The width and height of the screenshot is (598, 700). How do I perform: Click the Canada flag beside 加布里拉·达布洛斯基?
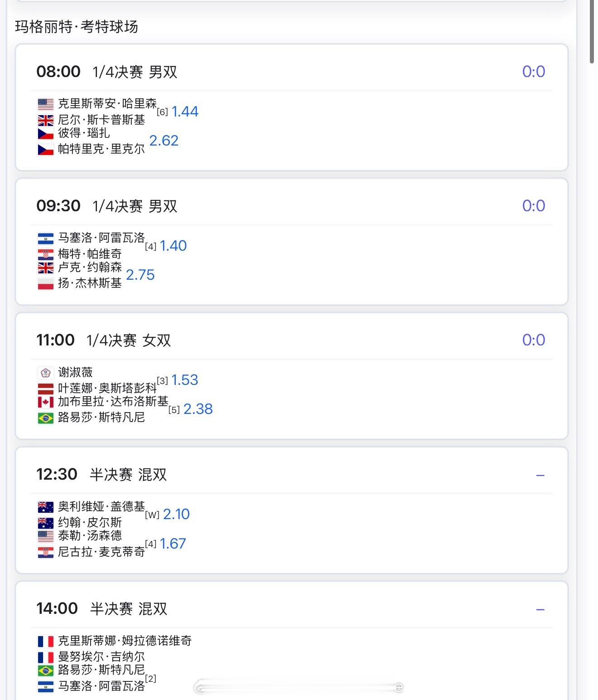(45, 402)
